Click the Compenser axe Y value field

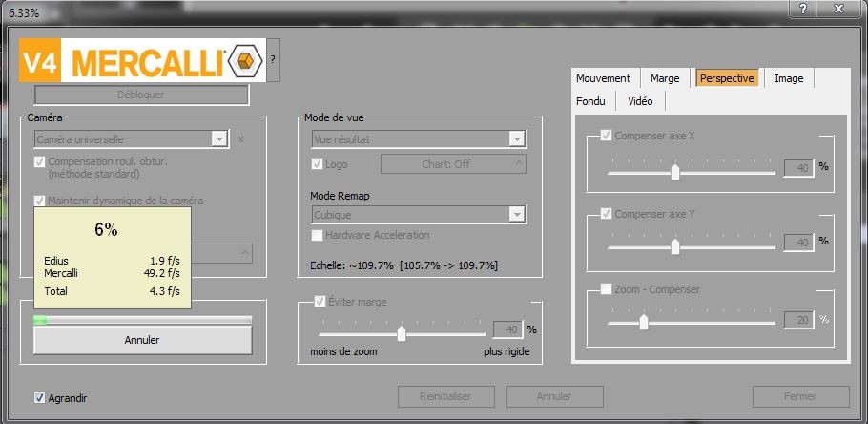(x=798, y=243)
